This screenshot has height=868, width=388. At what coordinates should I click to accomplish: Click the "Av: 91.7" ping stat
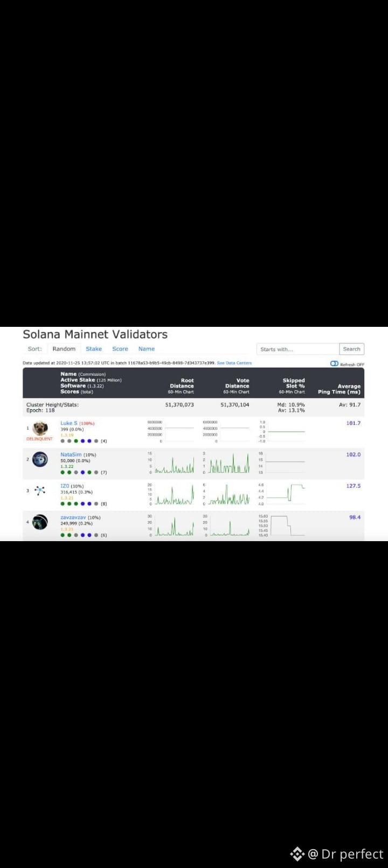350,404
